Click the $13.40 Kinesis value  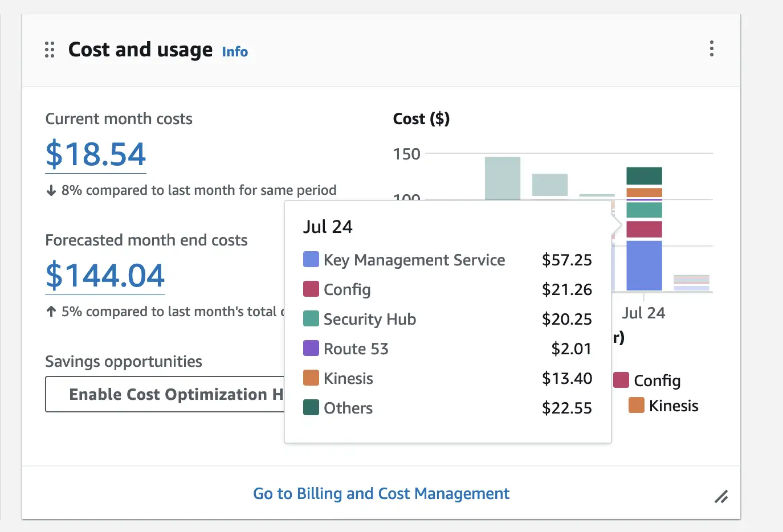[567, 379]
